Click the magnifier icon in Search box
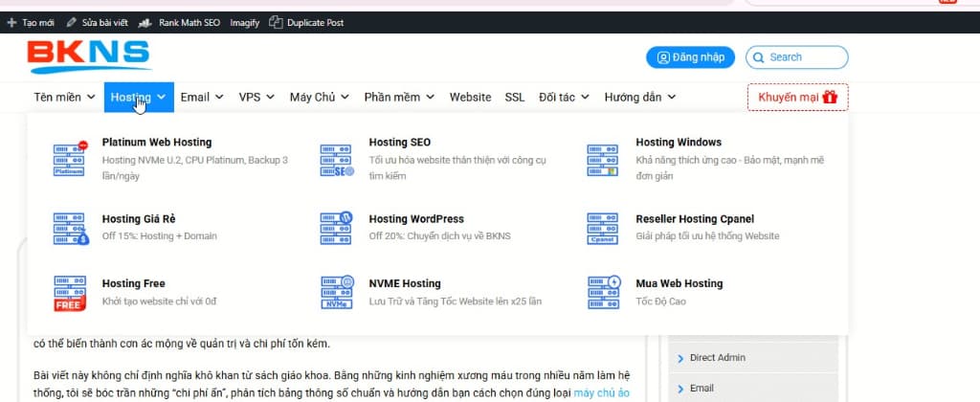The width and height of the screenshot is (980, 402). [759, 57]
